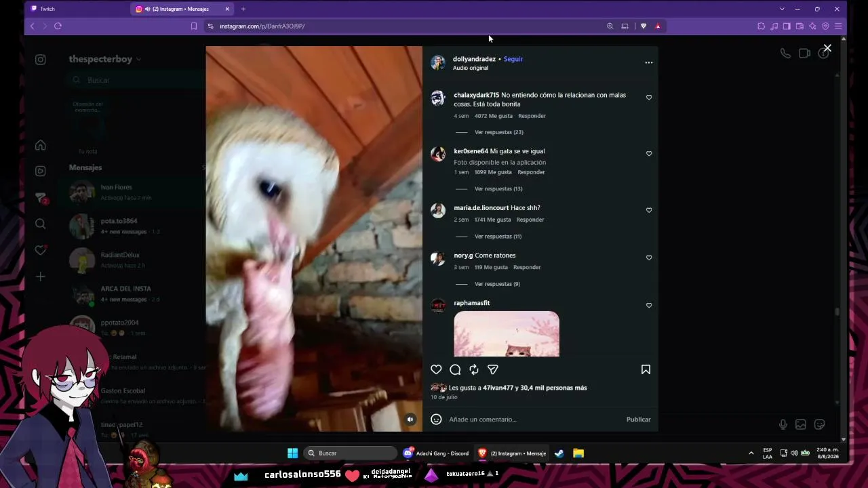Open the comment bubble icon under the post
The image size is (868, 488).
(455, 369)
